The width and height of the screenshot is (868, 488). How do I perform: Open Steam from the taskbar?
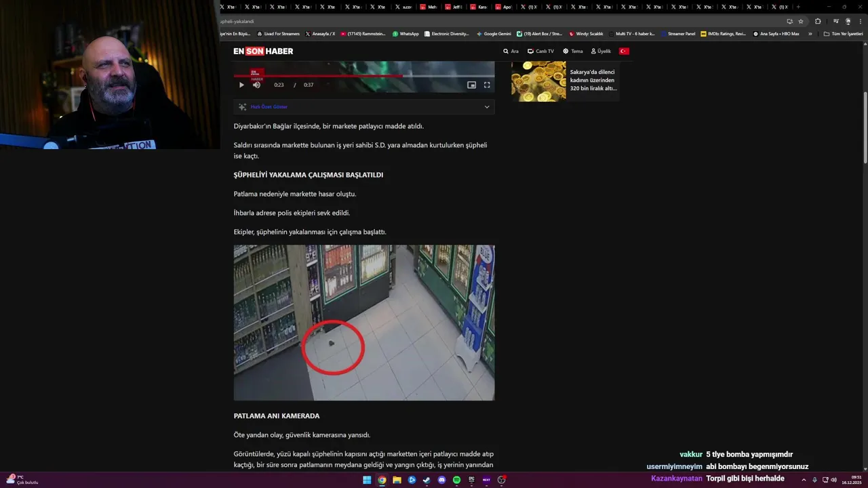(x=427, y=480)
